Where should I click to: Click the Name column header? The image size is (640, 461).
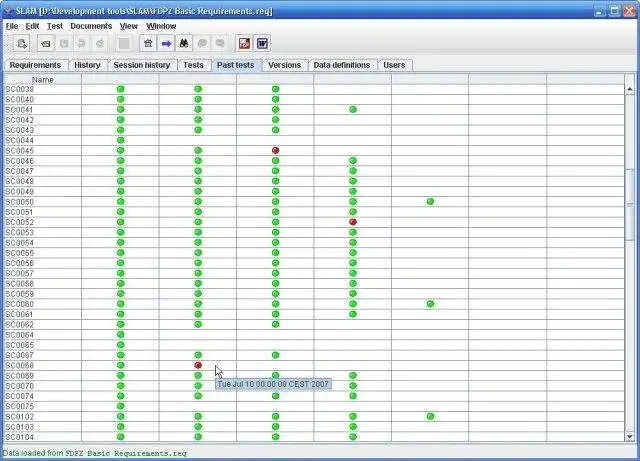42,80
